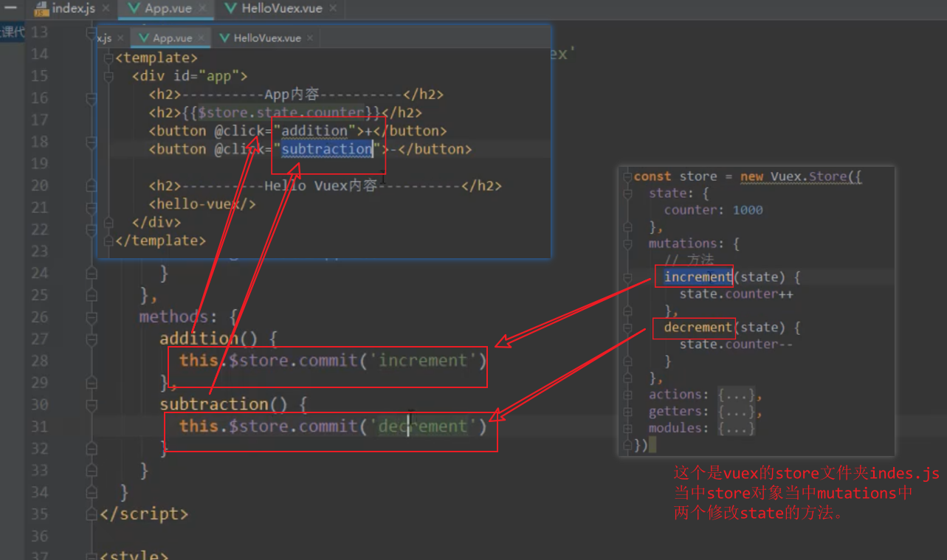Click the methods keyword on line 26

[x=174, y=317]
